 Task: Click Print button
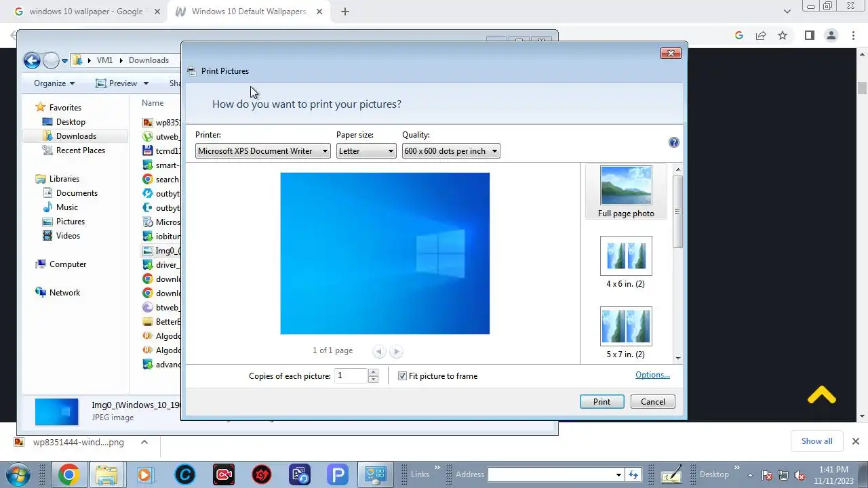click(x=601, y=402)
